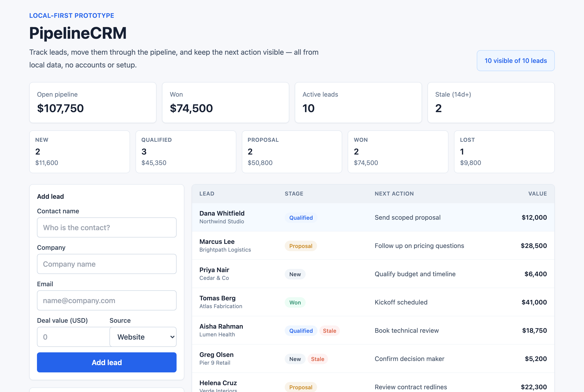Click the VALUE column header
584x392 pixels.
pyautogui.click(x=537, y=194)
